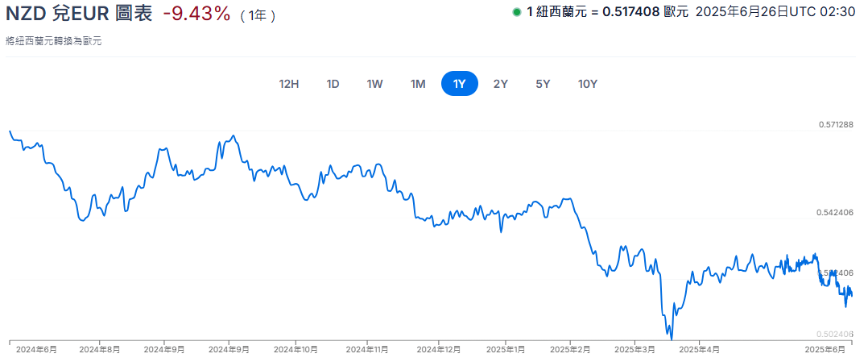The image size is (868, 362).
Task: Click the 2024年11月 x-axis label
Action: pyautogui.click(x=369, y=350)
